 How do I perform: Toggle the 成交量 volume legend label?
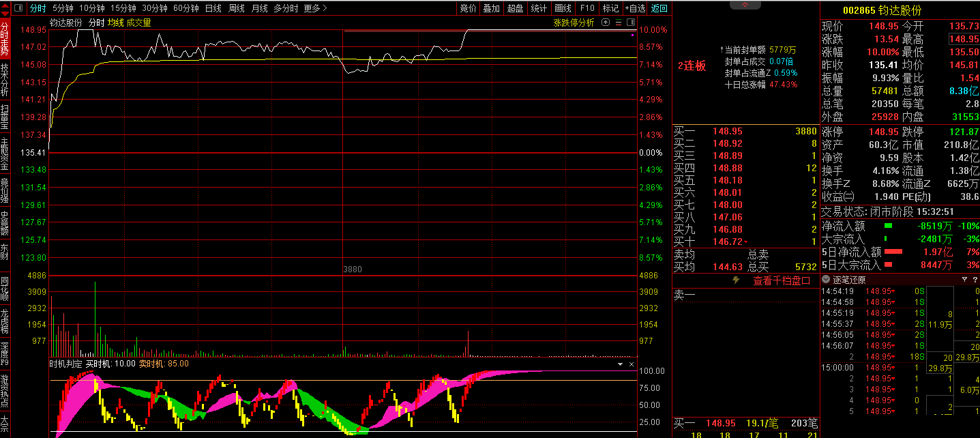click(139, 23)
